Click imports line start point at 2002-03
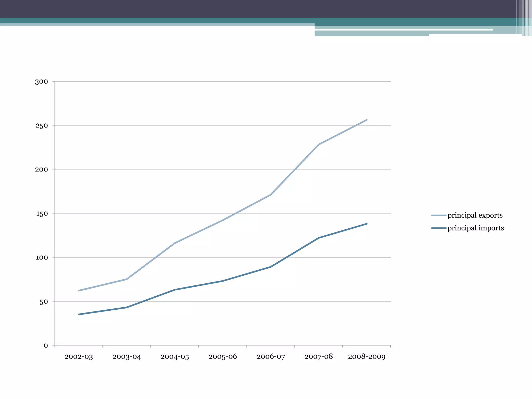 79,314
